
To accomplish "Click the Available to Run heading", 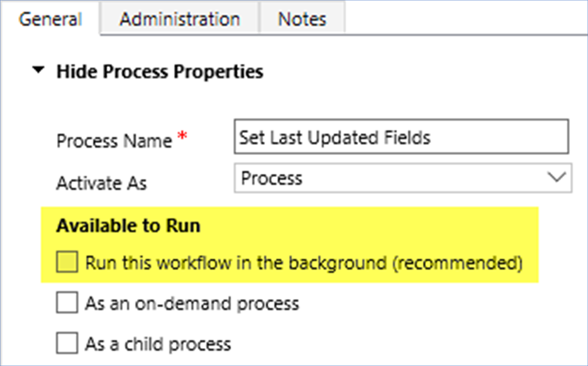I will [128, 226].
